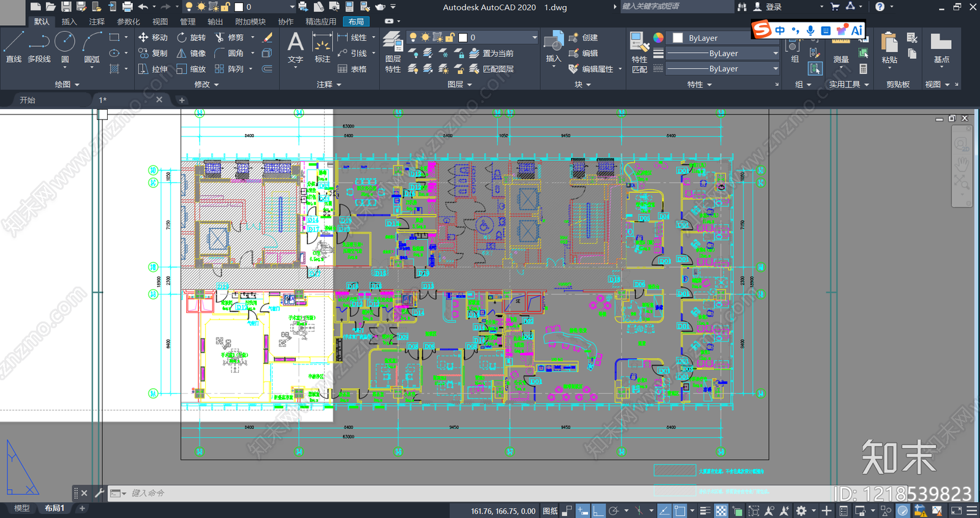Toggle the paper/model space (图纸) button
Screen dimensions: 980x518
pyautogui.click(x=550, y=511)
